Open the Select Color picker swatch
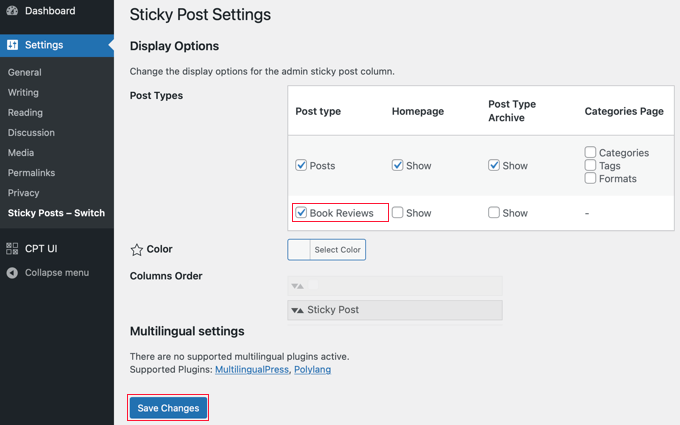Image resolution: width=680 pixels, height=425 pixels. tap(298, 249)
